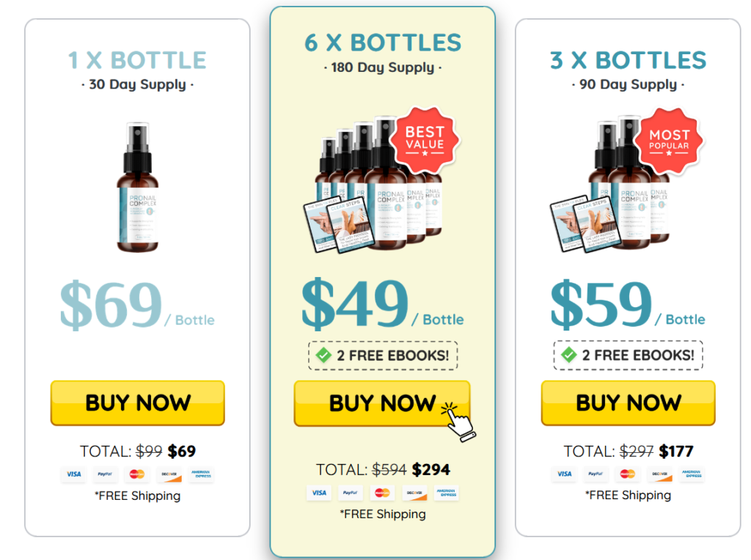Click Buy Now for 3 bottles
This screenshot has height=560, width=751.
pyautogui.click(x=628, y=402)
